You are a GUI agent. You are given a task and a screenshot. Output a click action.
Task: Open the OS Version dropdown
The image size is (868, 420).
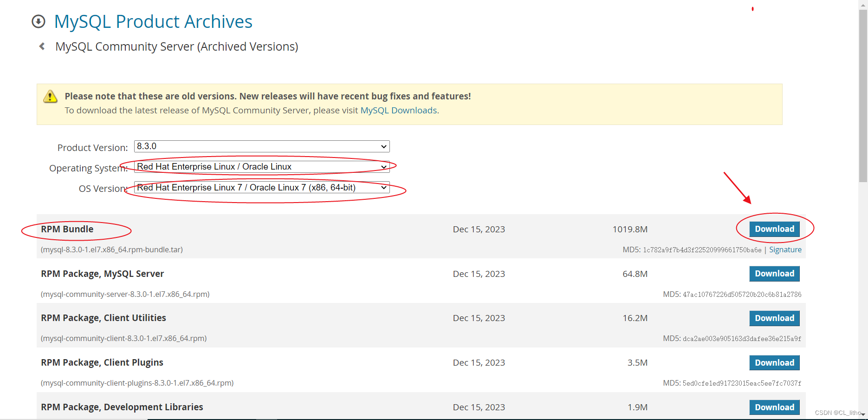coord(262,187)
